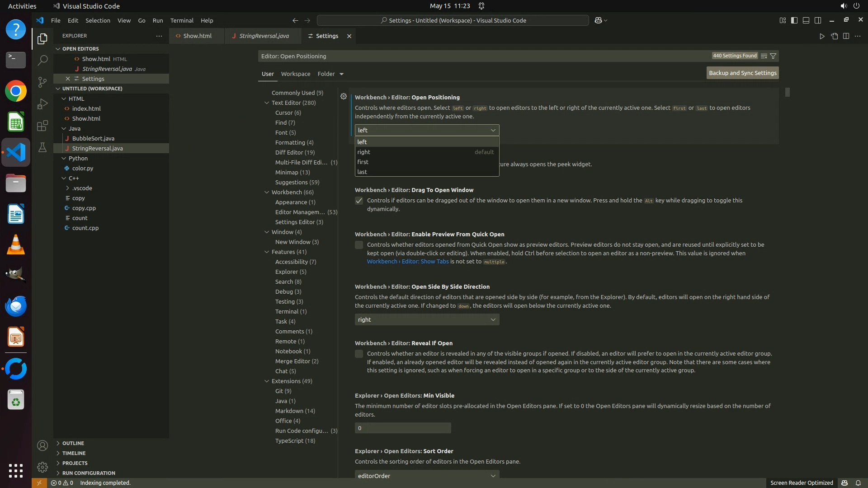Screen dimensions: 868x488
Task: Click the Manage gear in activity bar
Action: (42, 467)
